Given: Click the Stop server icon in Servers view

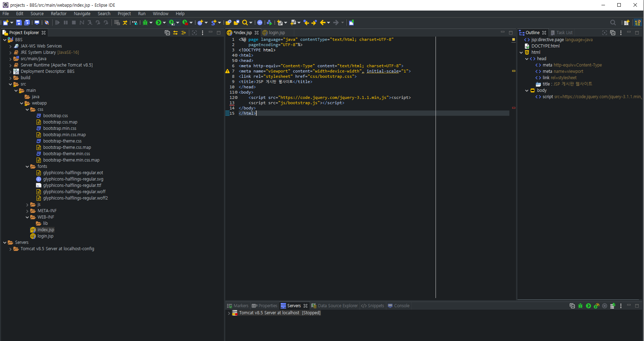Looking at the screenshot, I should click(605, 306).
